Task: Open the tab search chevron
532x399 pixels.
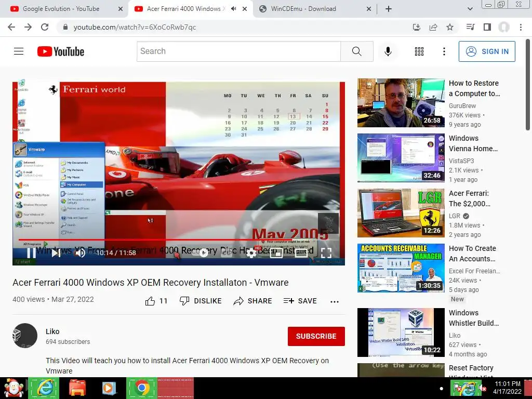Action: click(470, 9)
